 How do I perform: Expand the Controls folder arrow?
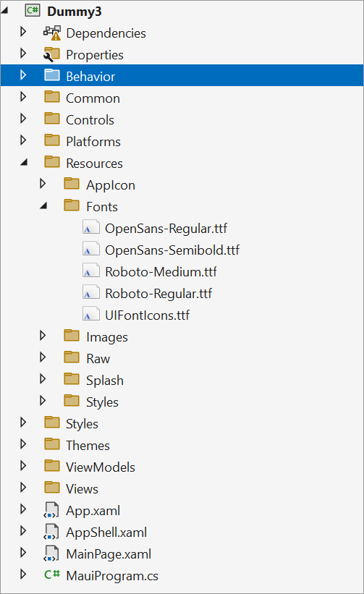click(23, 118)
